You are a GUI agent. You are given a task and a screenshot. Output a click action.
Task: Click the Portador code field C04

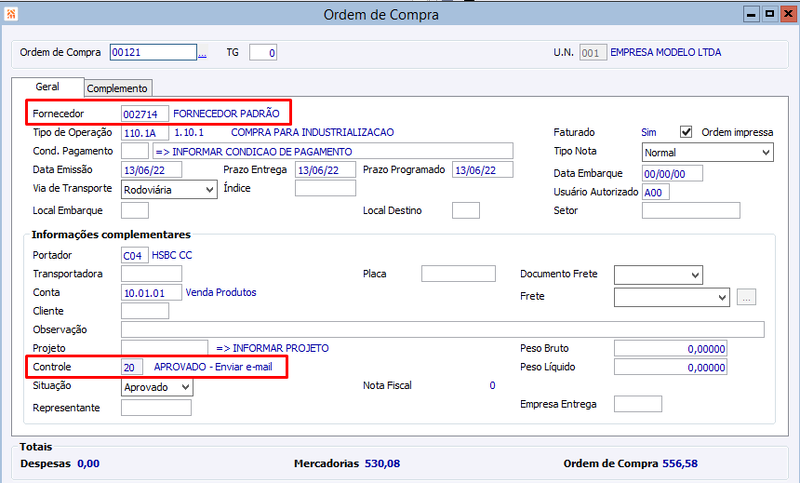coord(135,255)
